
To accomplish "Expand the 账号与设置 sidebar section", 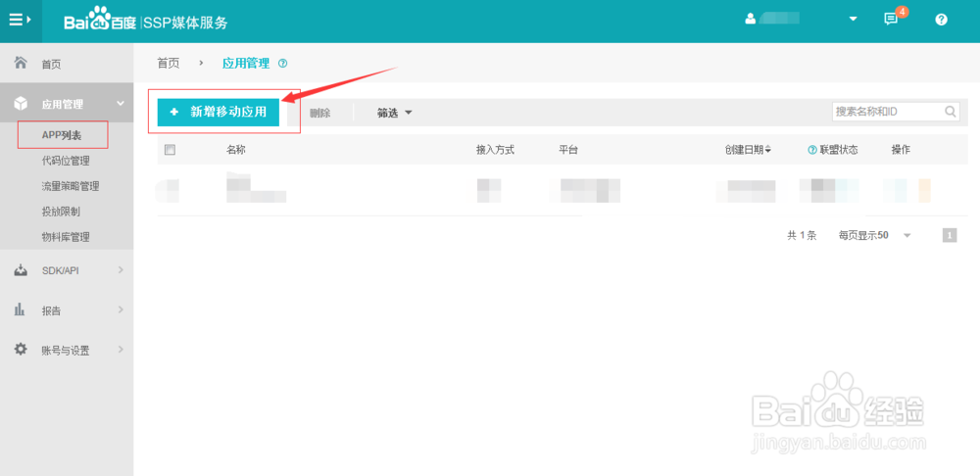I will (121, 350).
